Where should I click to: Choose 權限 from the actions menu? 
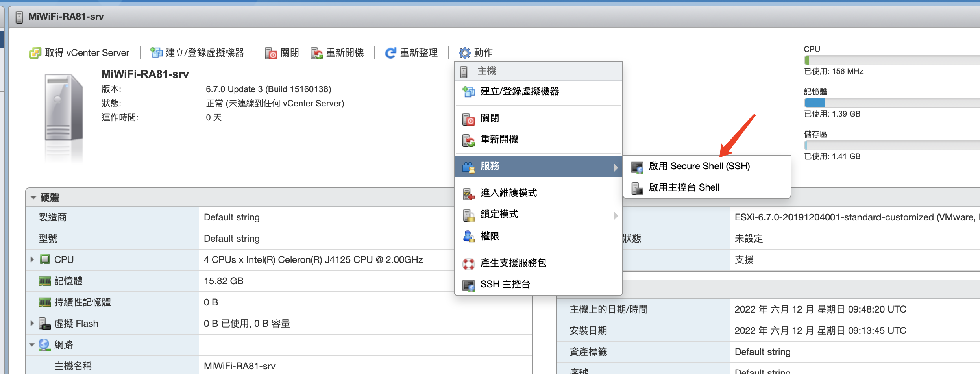coord(538,236)
